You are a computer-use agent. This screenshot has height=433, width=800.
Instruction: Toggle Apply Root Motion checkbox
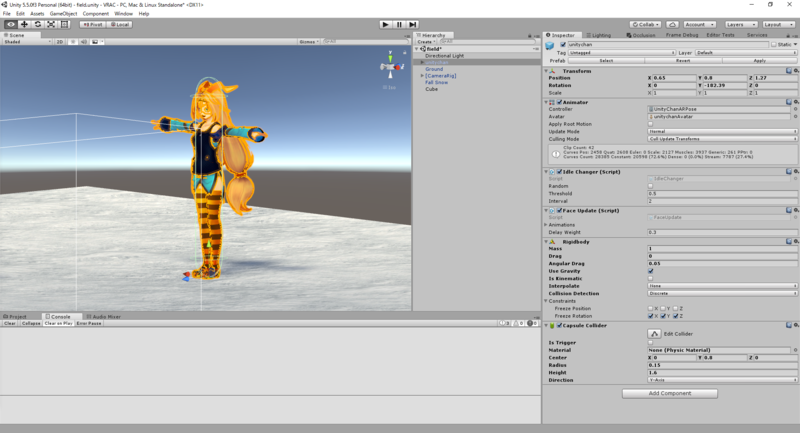coord(651,124)
